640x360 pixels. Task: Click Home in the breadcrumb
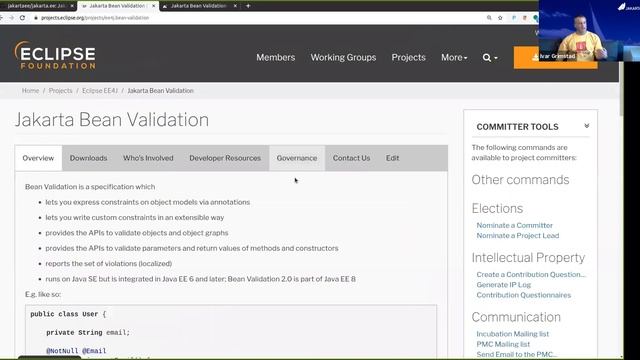[30, 91]
